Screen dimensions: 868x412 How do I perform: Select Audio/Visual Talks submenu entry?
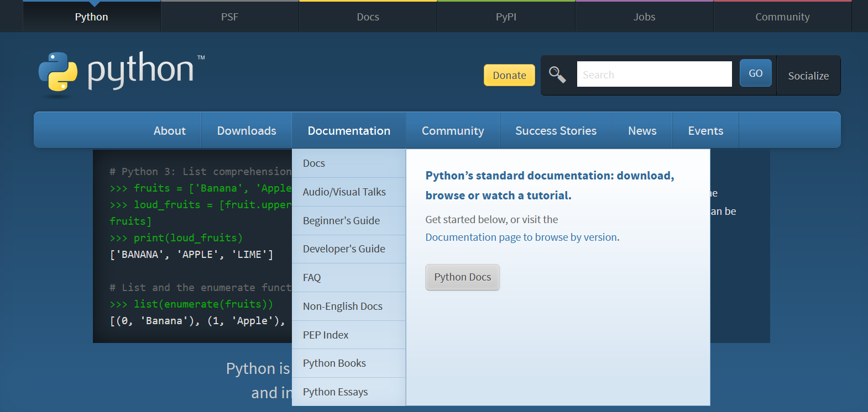(349, 192)
